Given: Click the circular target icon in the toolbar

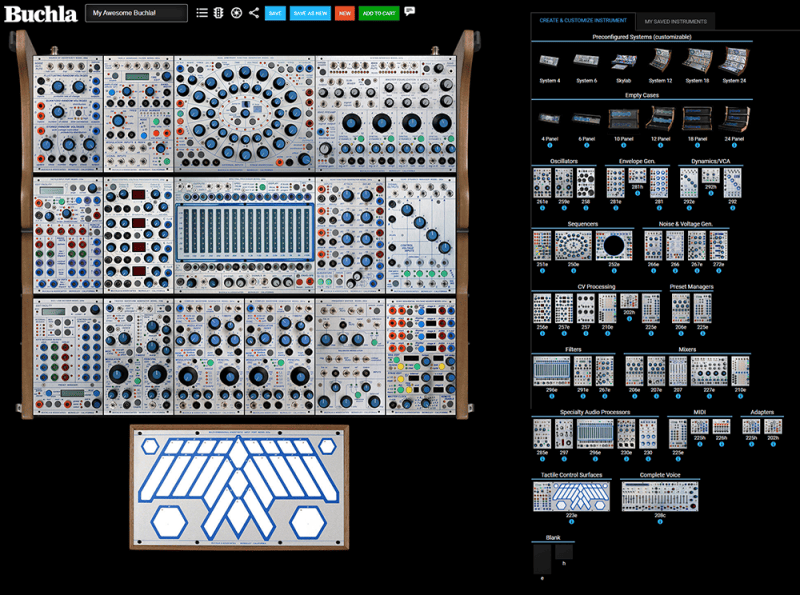Looking at the screenshot, I should [x=236, y=13].
